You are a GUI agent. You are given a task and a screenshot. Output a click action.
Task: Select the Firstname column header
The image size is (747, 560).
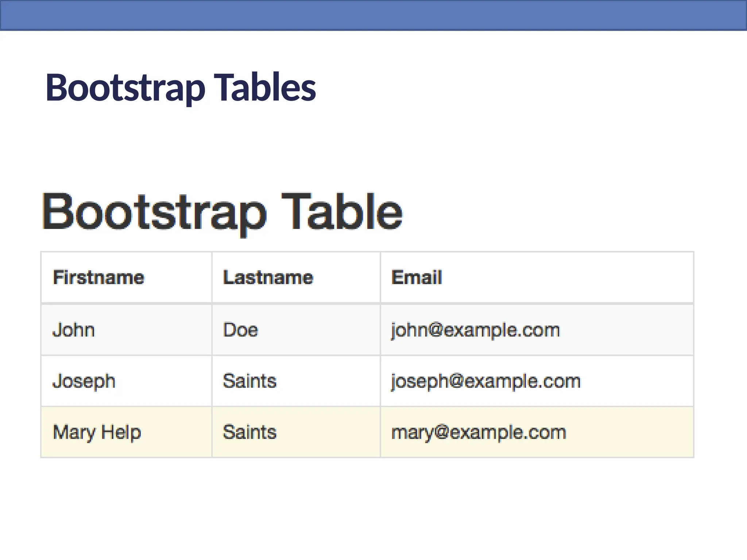tap(98, 277)
